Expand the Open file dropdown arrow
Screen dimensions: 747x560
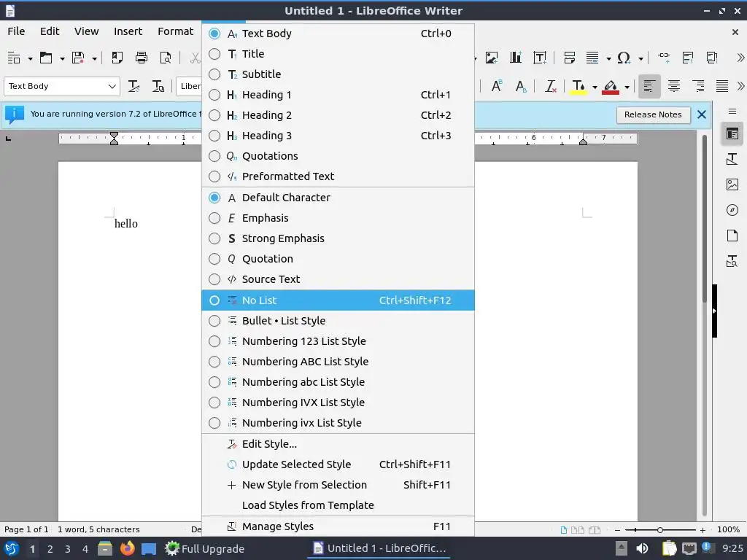pos(62,58)
